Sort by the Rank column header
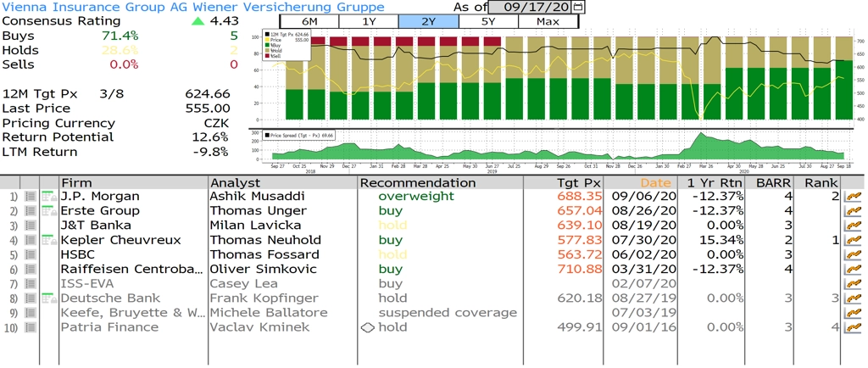This screenshot has width=868, height=368. coord(819,182)
